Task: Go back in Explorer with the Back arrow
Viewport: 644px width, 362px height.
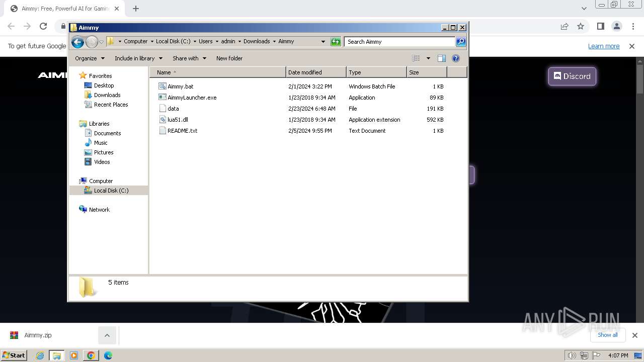Action: click(77, 42)
